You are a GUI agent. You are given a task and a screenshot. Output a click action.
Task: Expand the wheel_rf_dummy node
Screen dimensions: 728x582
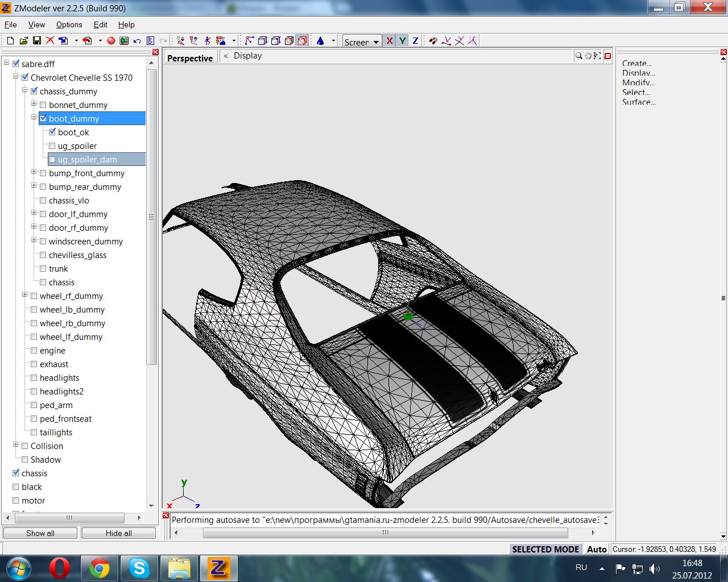pyautogui.click(x=24, y=295)
